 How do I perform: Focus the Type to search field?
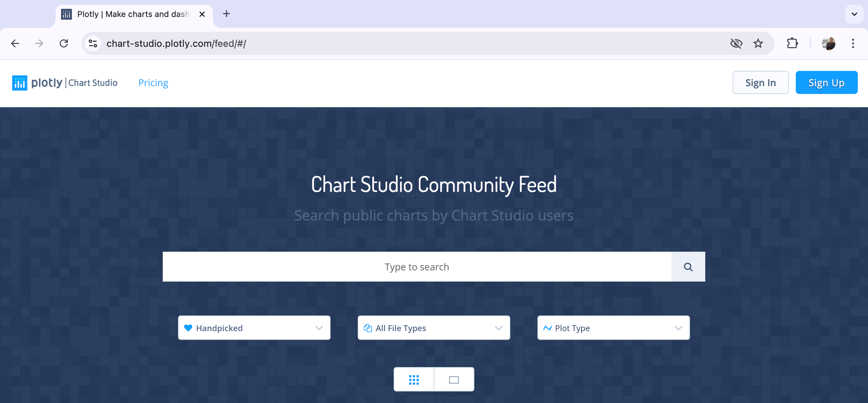pos(417,267)
